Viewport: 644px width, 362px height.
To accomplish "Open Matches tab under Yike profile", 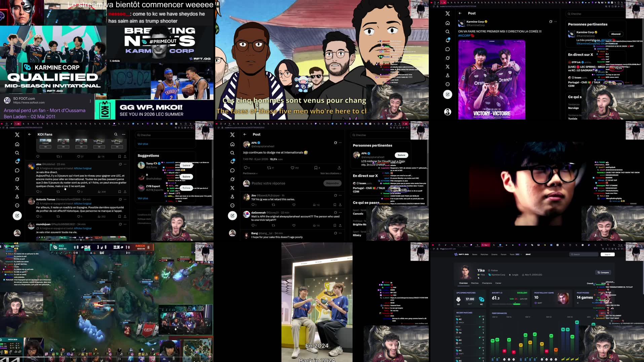I will pyautogui.click(x=475, y=283).
